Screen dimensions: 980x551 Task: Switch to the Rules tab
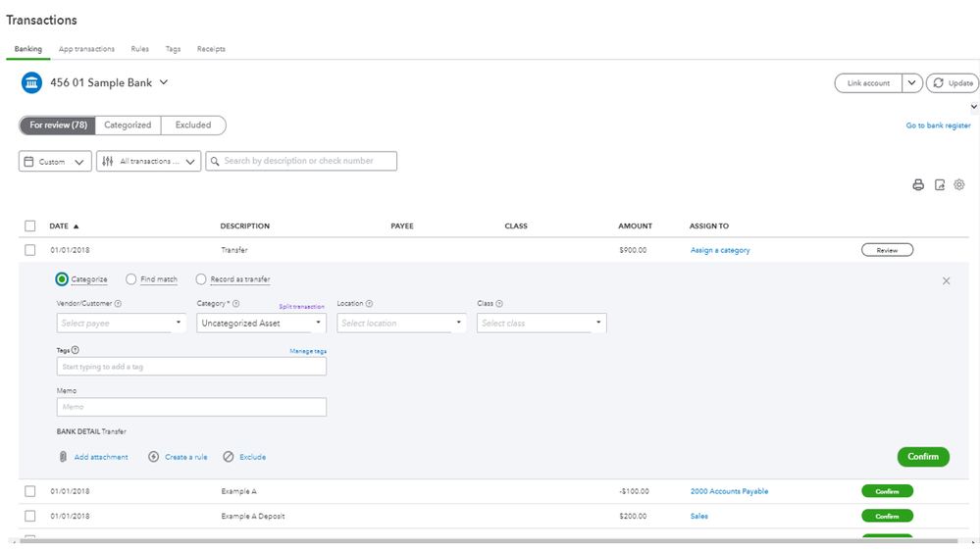pos(139,49)
